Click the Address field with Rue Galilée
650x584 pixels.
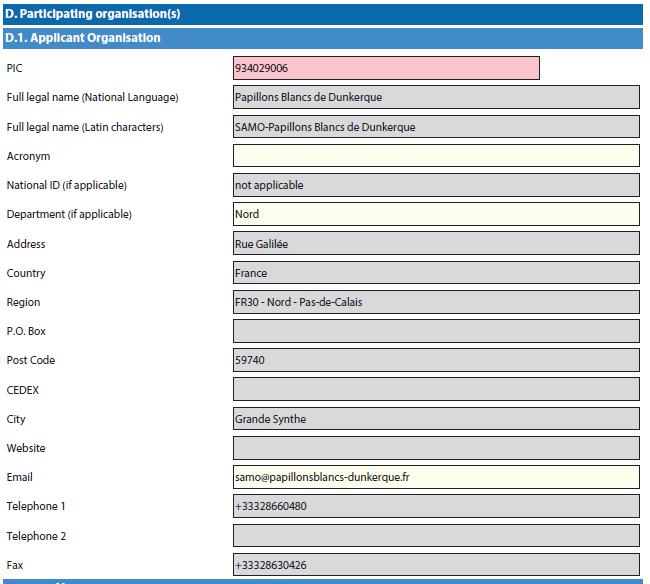click(436, 244)
